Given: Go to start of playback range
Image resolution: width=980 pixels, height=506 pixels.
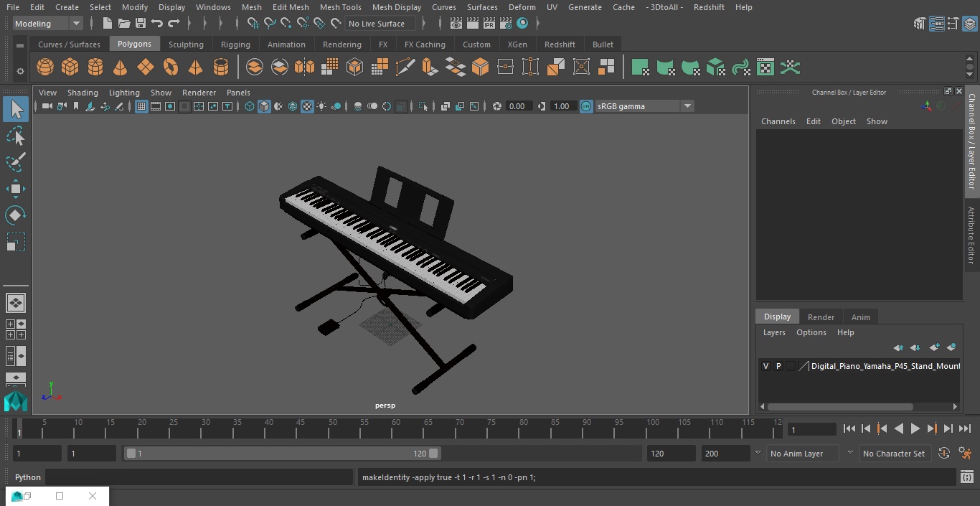Looking at the screenshot, I should pyautogui.click(x=849, y=428).
